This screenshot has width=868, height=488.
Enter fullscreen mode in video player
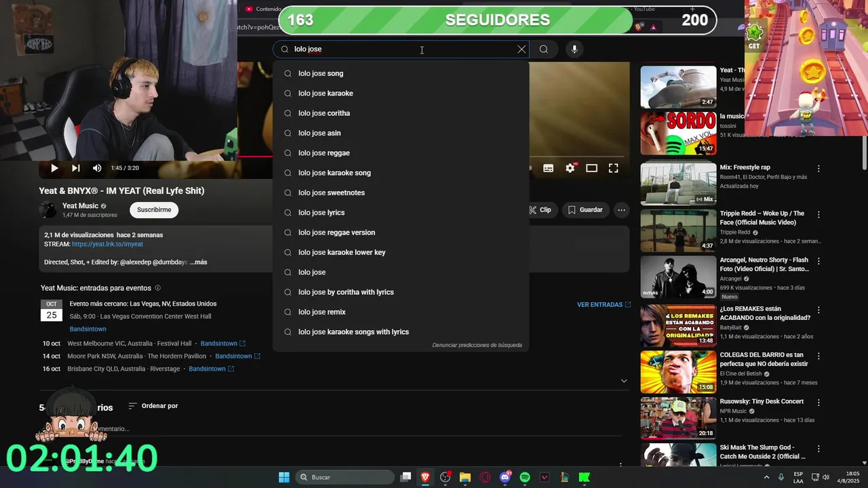coord(613,168)
